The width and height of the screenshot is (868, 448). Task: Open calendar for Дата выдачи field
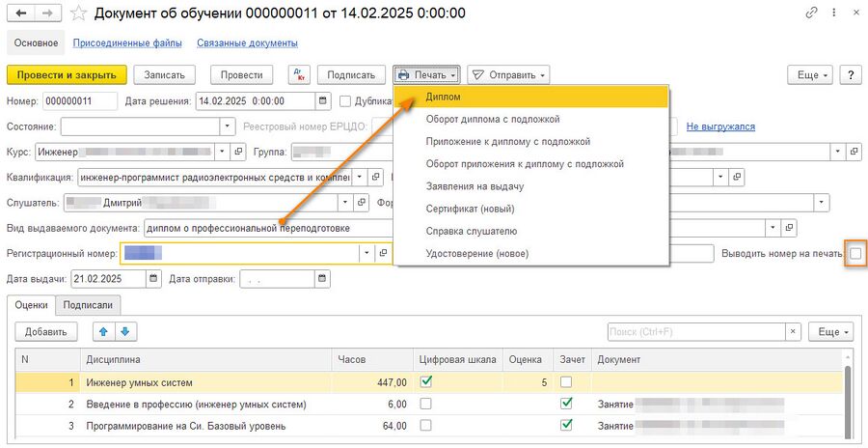[x=154, y=279]
